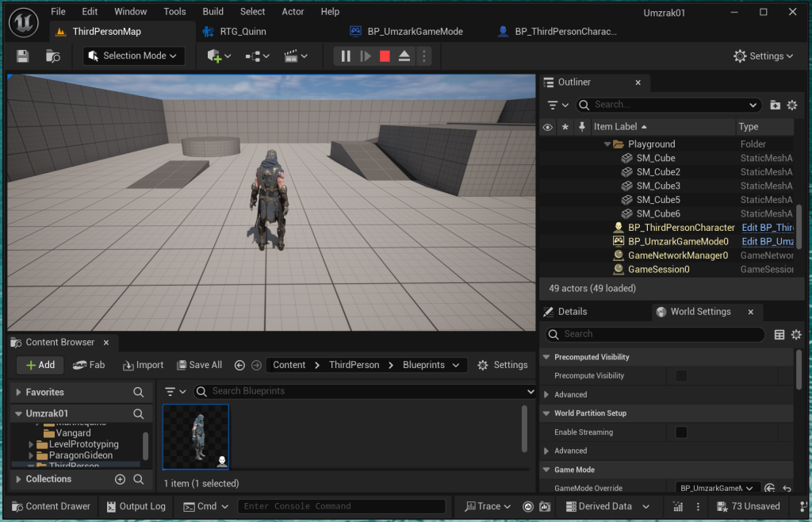
Task: Open the File menu
Action: tap(58, 11)
